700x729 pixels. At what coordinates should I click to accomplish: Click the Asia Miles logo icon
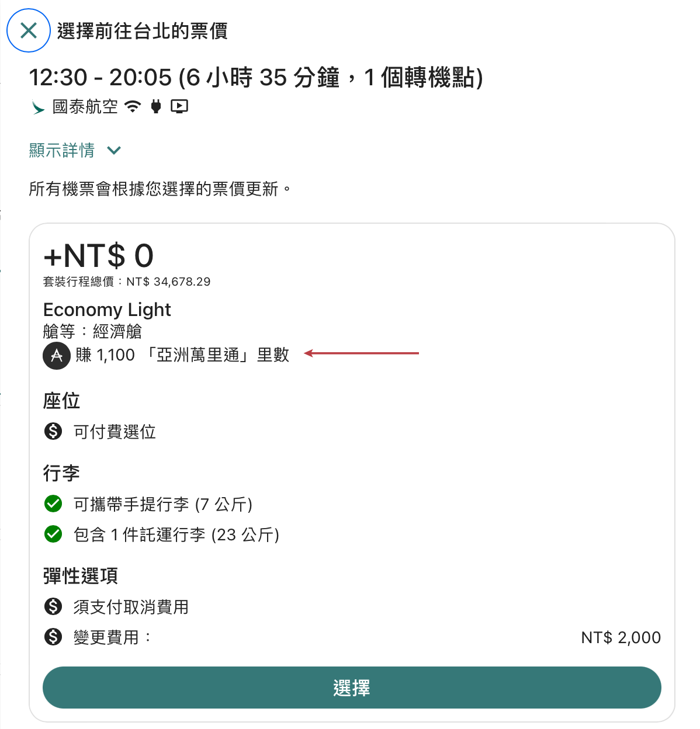(57, 355)
